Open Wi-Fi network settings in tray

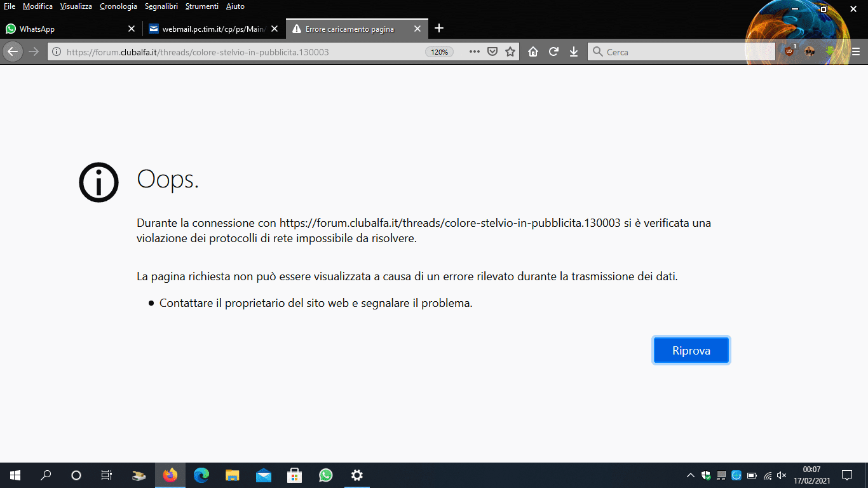pyautogui.click(x=768, y=475)
